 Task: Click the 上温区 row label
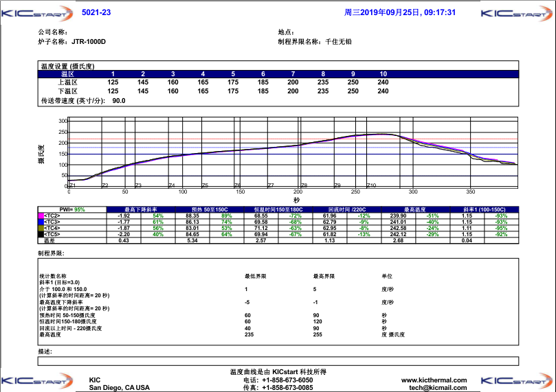click(x=68, y=82)
